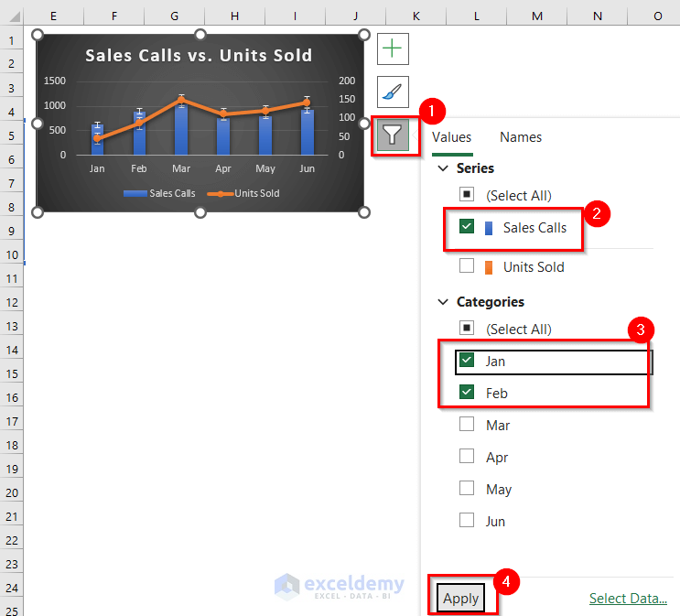Select the Series section heading
The width and height of the screenshot is (680, 616).
click(475, 168)
